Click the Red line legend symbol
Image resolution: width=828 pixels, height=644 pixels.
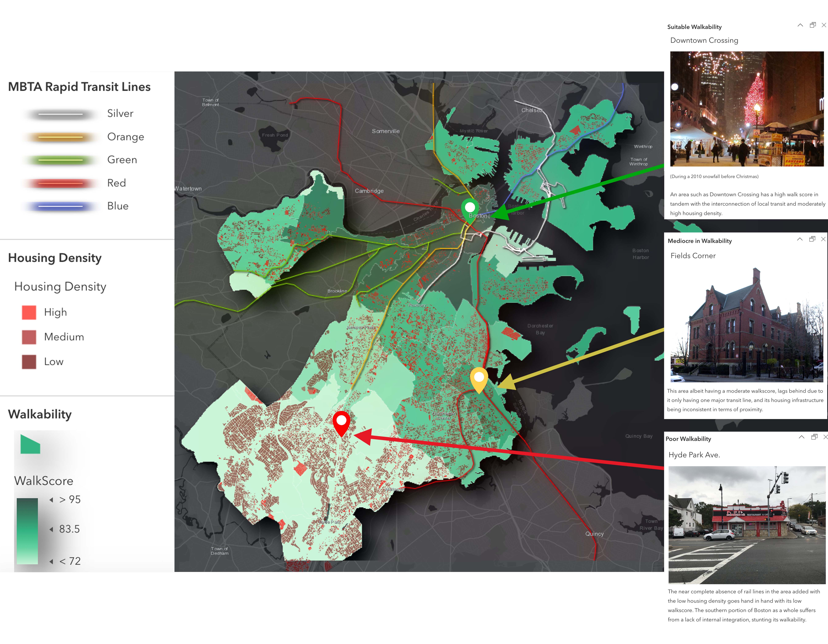[61, 183]
